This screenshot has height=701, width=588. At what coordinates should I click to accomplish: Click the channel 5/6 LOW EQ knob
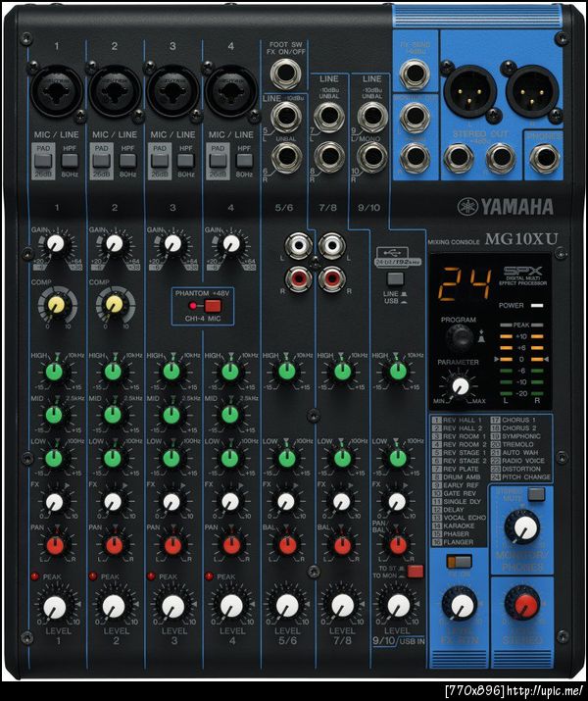287,458
